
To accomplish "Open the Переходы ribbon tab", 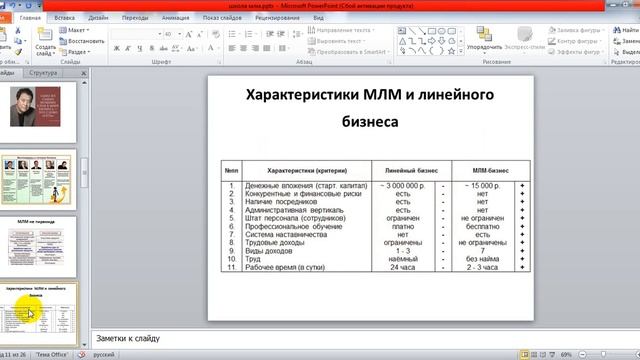I will click(x=135, y=18).
